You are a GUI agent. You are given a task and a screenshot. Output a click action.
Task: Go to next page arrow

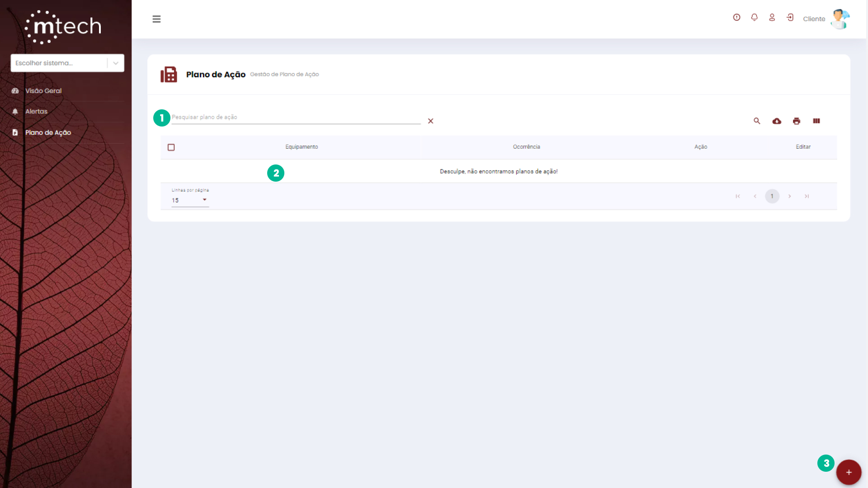coord(789,196)
